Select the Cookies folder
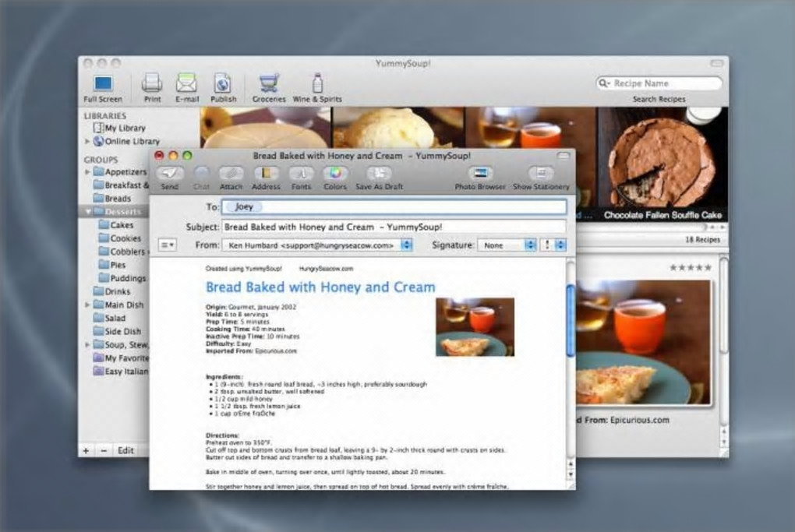 (120, 238)
